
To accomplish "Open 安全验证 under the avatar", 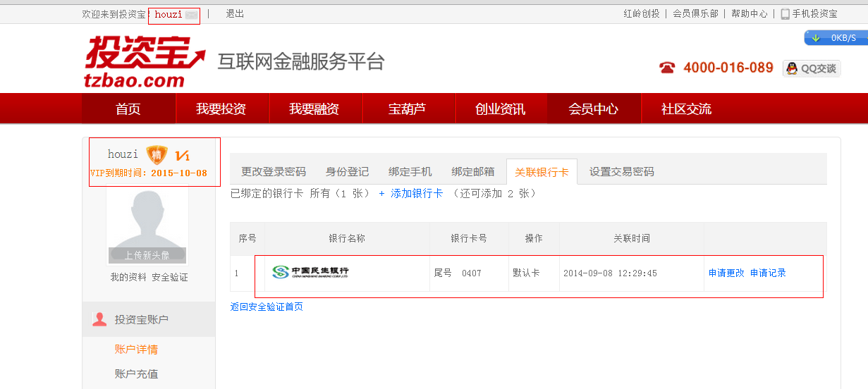I will pos(170,277).
